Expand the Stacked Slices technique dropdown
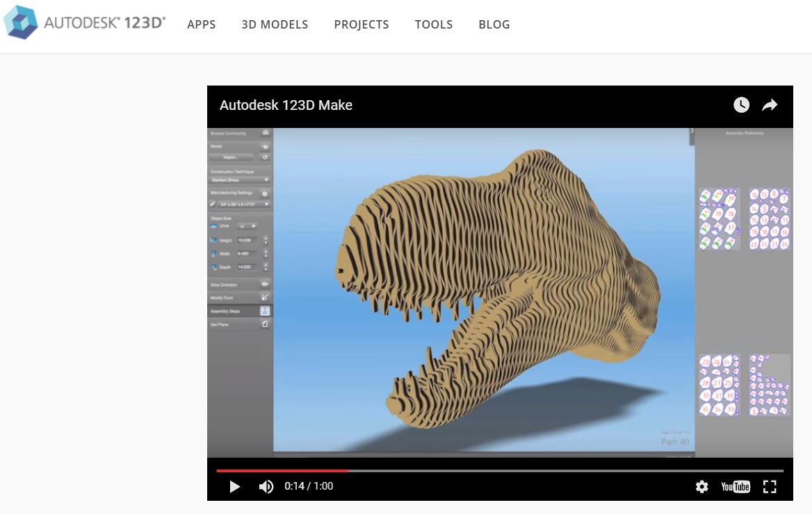 tap(240, 180)
